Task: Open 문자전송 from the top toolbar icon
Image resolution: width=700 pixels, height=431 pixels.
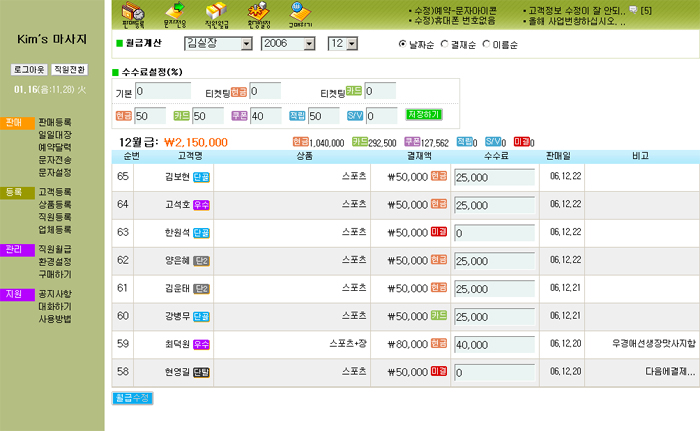Action: (x=173, y=13)
